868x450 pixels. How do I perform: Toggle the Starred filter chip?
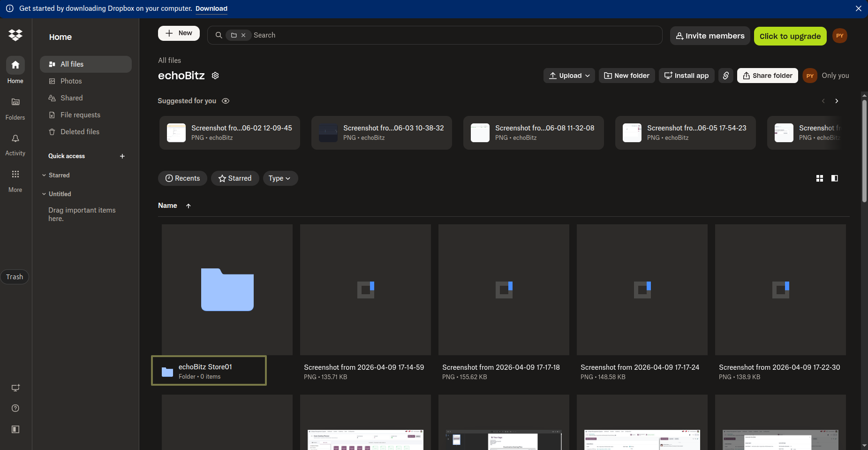click(235, 178)
